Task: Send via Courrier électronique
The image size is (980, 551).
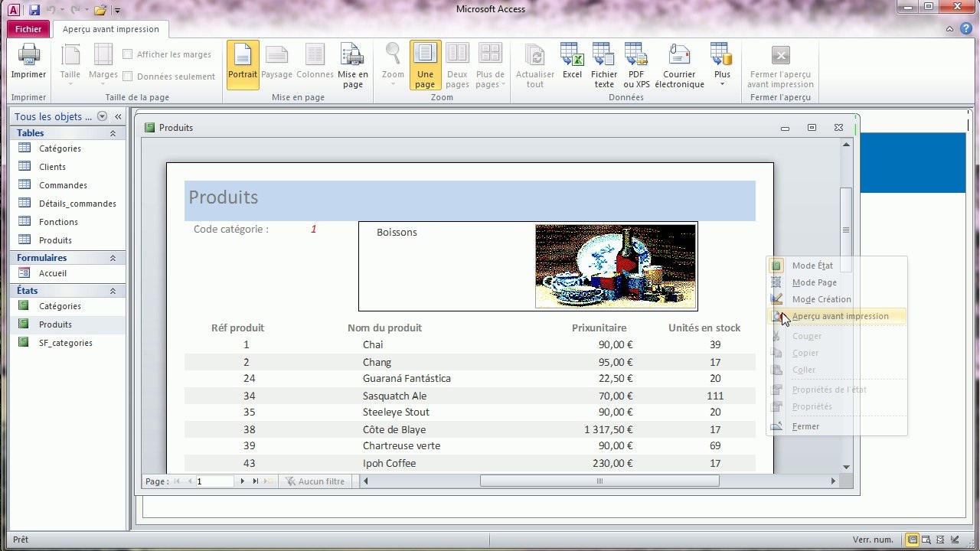Action: (679, 64)
